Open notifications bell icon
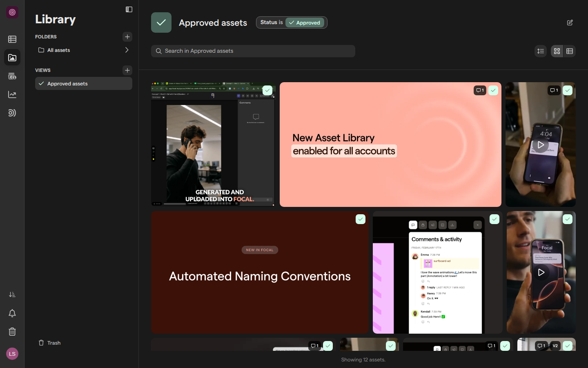Screen dimensions: 588x368 [12, 313]
